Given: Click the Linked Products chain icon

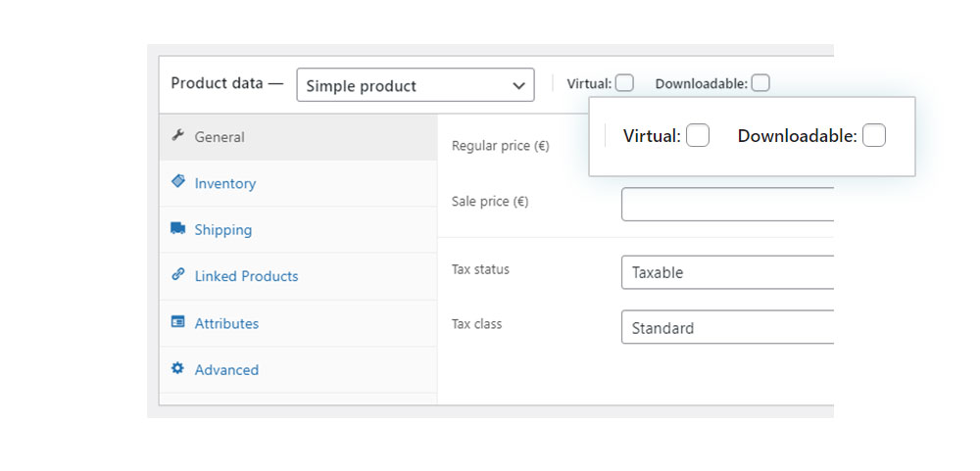Looking at the screenshot, I should [x=178, y=274].
